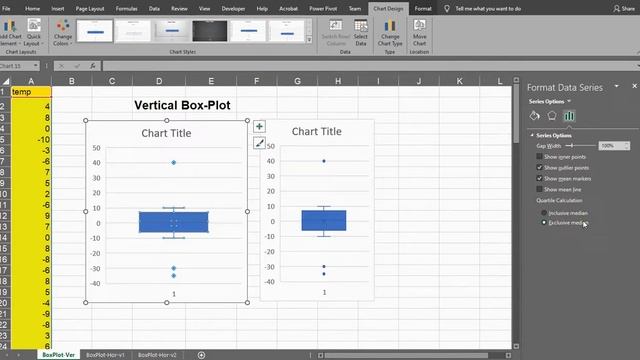Open the Name Box dropdown arrow

pyautogui.click(x=36, y=66)
